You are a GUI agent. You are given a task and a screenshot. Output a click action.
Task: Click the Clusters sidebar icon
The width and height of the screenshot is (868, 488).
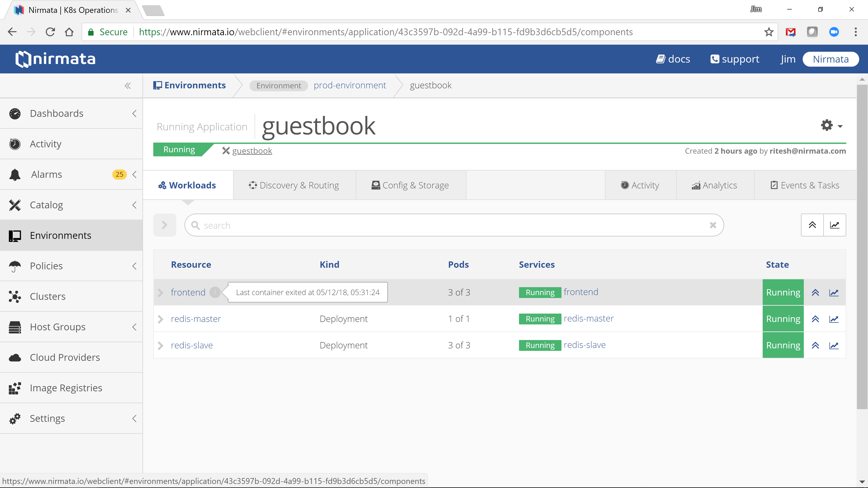15,296
